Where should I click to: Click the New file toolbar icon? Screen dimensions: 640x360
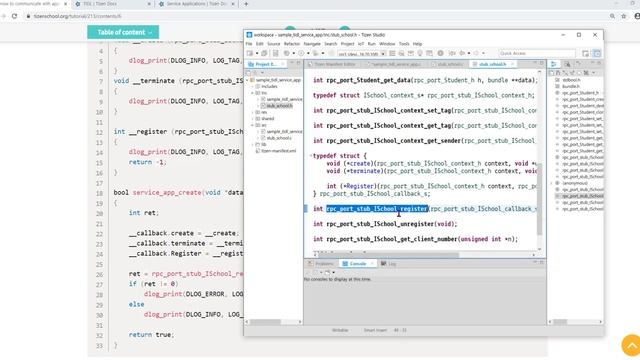coord(250,53)
